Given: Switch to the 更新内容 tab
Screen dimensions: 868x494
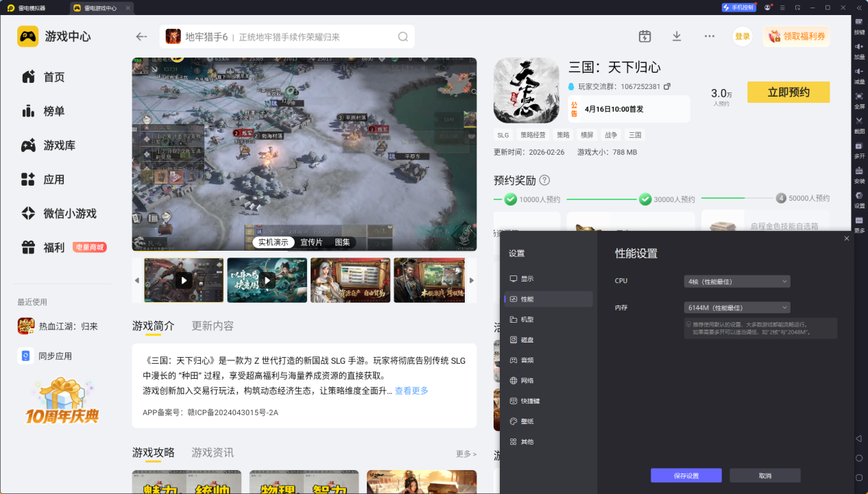Looking at the screenshot, I should coord(213,325).
